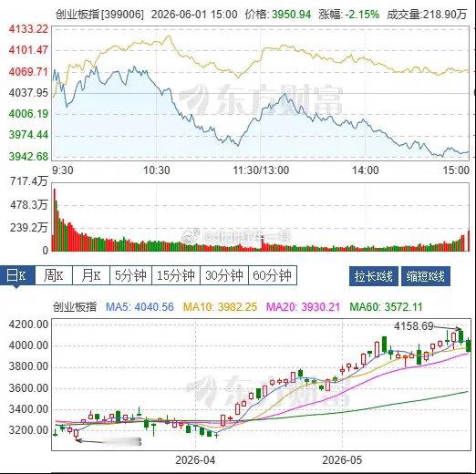Open the 5分钟 chart tab
476x474 pixels.
(130, 275)
